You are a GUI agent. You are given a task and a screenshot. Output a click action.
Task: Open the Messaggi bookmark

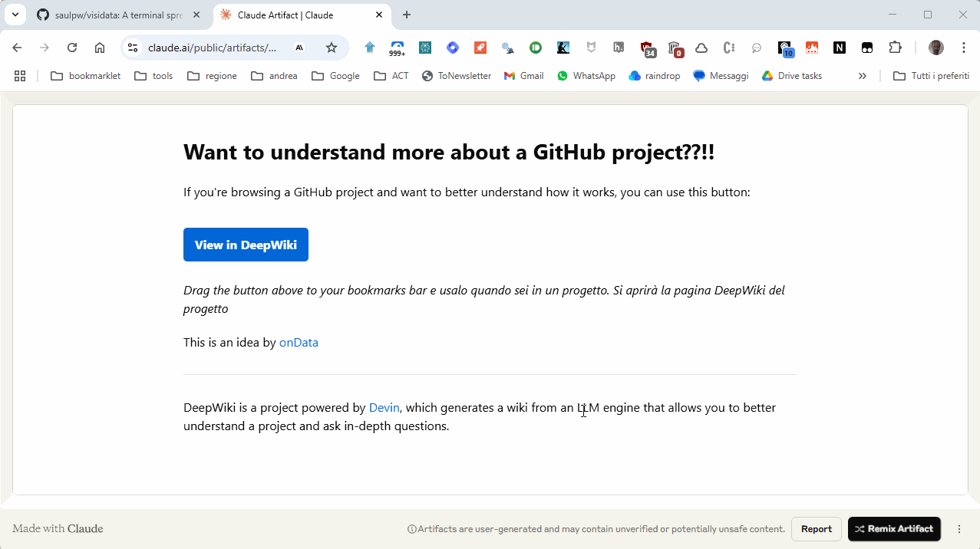click(x=721, y=76)
